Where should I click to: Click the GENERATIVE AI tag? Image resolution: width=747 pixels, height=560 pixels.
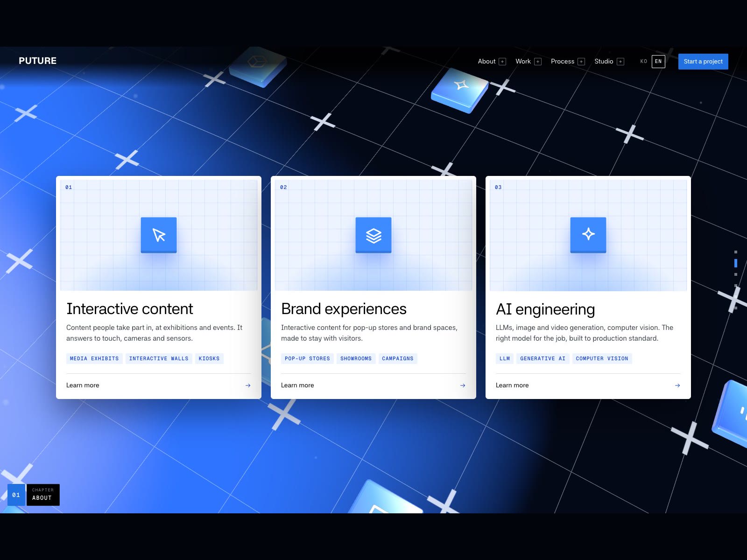pyautogui.click(x=543, y=358)
